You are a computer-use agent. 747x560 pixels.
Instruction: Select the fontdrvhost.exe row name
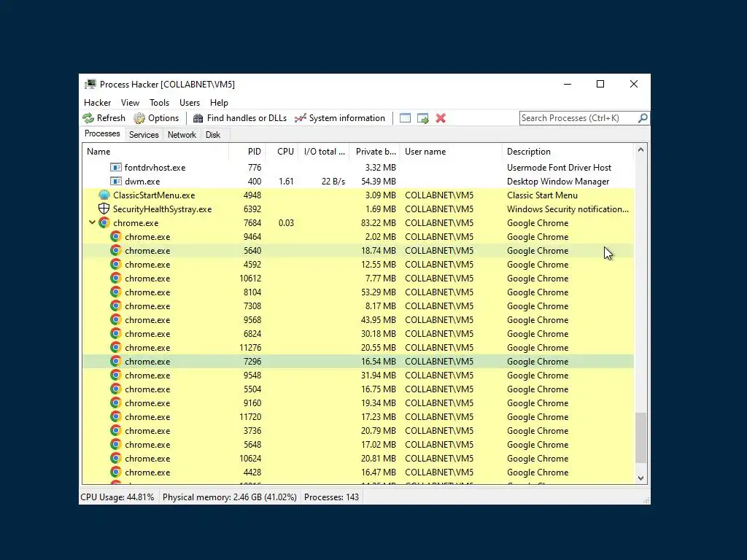tap(155, 168)
